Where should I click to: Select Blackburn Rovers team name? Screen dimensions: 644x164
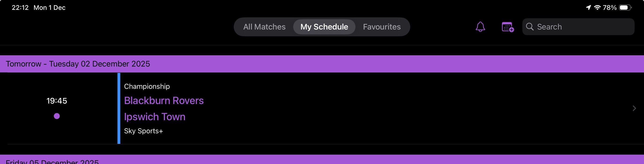[164, 101]
